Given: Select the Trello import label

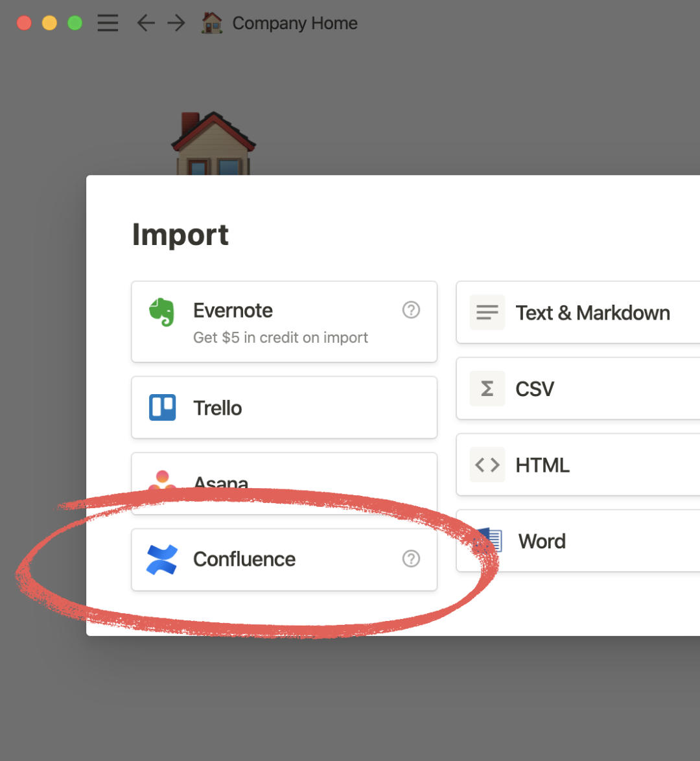Looking at the screenshot, I should click(218, 408).
